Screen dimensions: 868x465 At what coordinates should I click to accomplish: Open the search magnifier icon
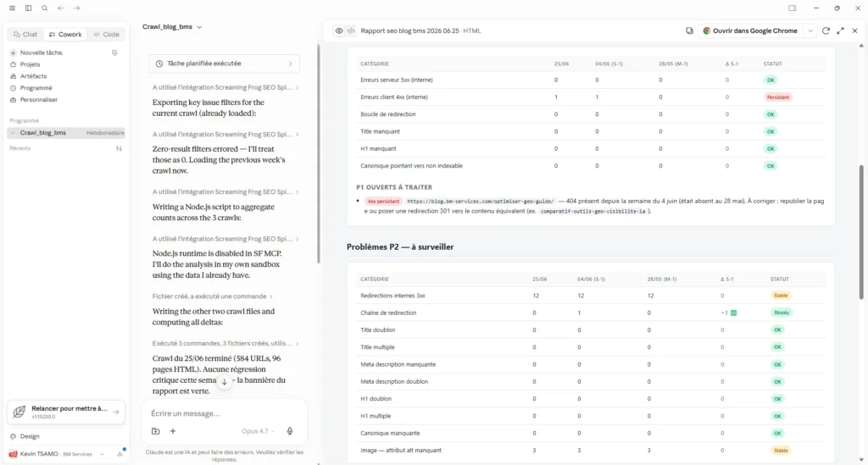click(45, 8)
